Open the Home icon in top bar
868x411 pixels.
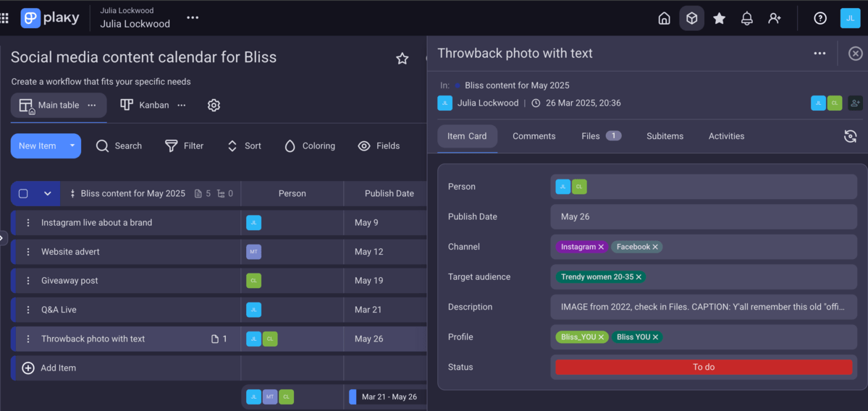[664, 18]
